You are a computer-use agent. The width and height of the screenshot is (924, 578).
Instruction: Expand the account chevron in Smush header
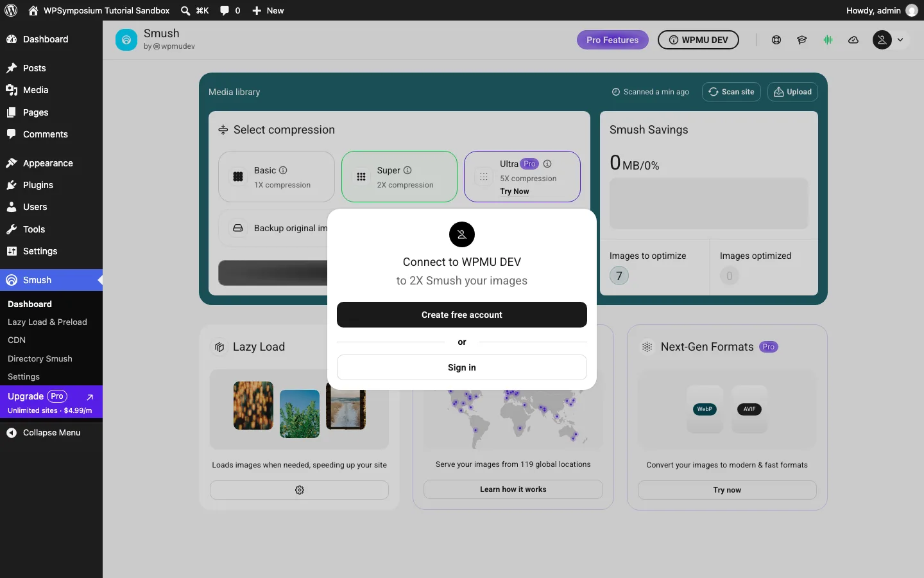click(x=900, y=40)
